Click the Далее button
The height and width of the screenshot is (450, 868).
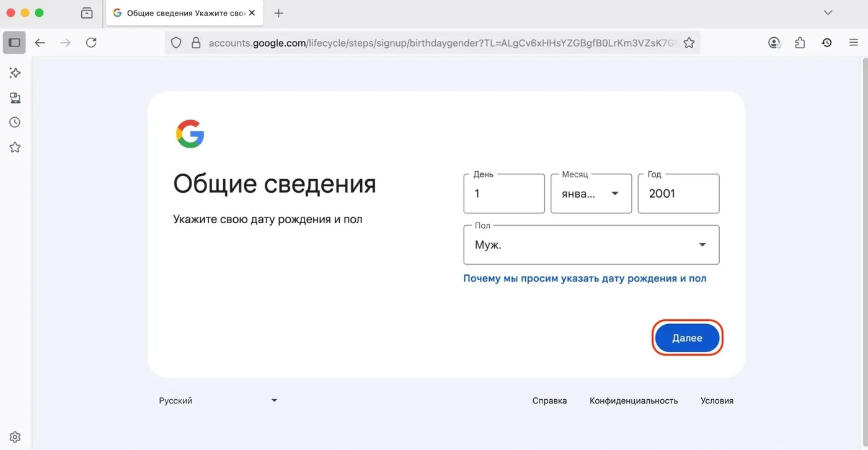pyautogui.click(x=687, y=338)
